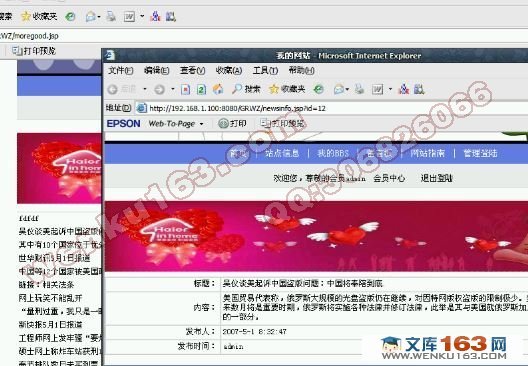
Task: Open the 我的BBS navigation link
Action: point(333,154)
